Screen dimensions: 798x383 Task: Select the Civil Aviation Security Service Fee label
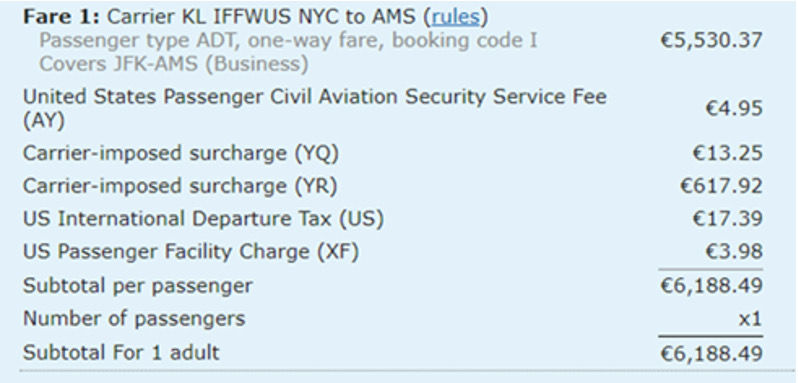click(x=315, y=108)
